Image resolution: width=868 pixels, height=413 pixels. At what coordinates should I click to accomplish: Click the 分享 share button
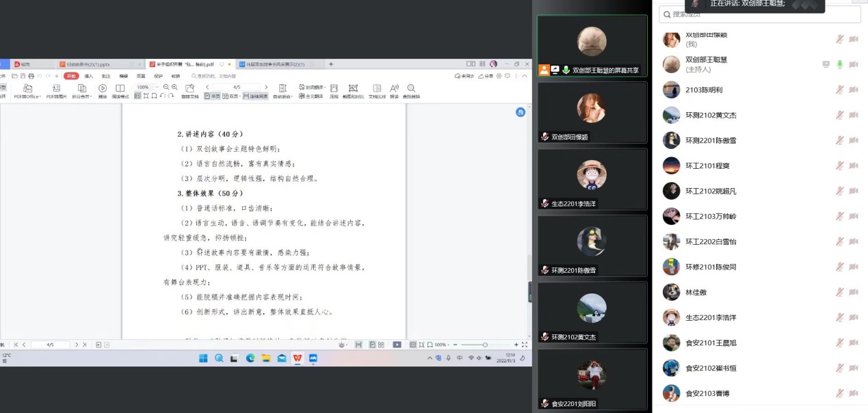pos(486,76)
